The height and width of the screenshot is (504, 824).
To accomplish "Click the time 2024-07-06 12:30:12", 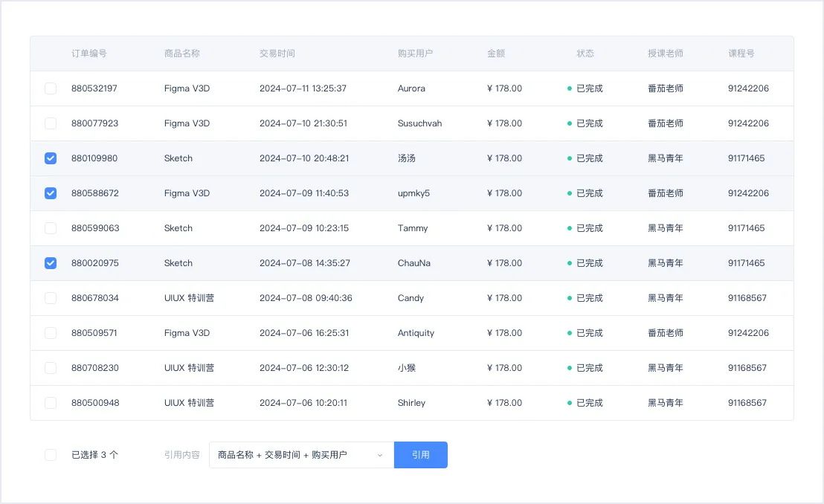I will [x=304, y=368].
